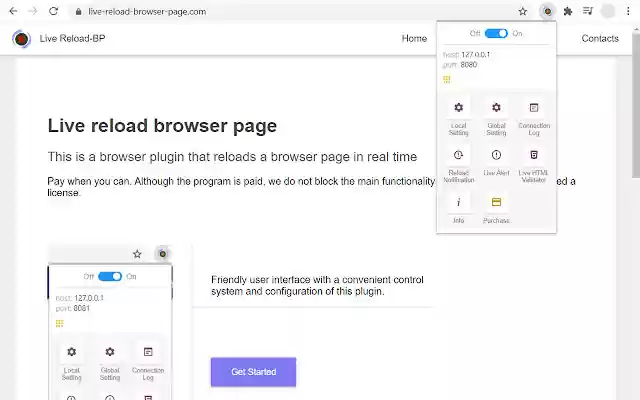Bookmark the page with the star icon
Viewport: 640px width, 400px height.
[x=523, y=11]
